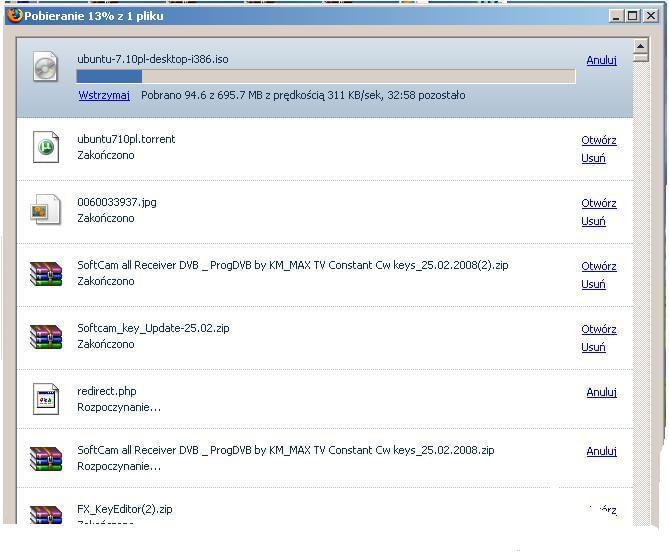The width and height of the screenshot is (669, 556).
Task: Click the scrollbar up arrow
Action: click(x=641, y=46)
